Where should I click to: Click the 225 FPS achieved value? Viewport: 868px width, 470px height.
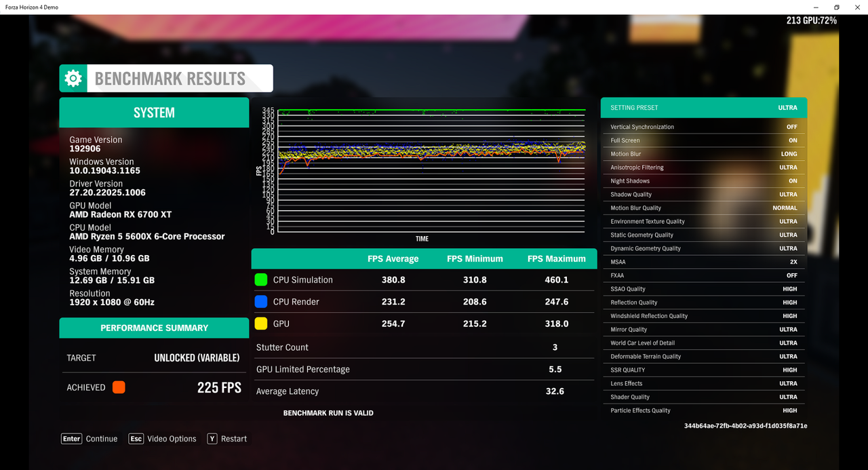[x=219, y=387]
